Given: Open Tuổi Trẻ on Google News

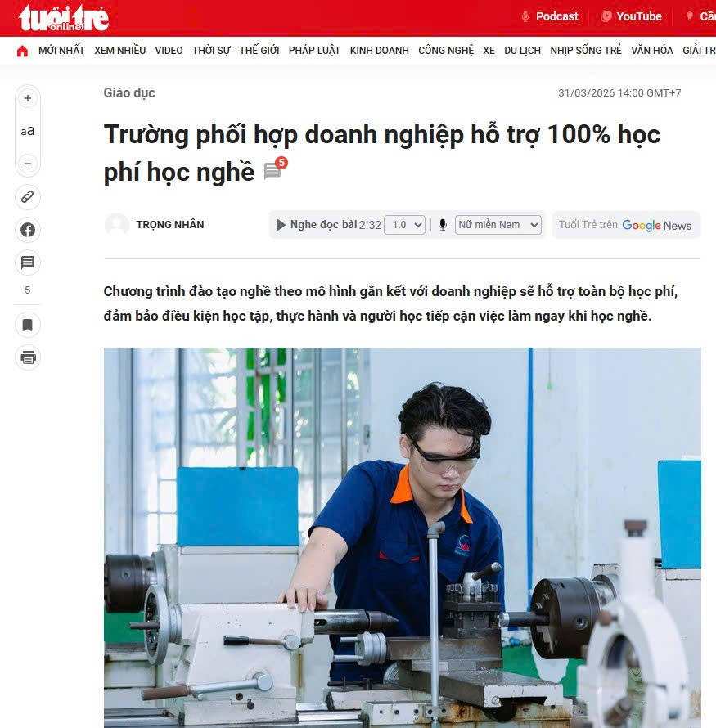Looking at the screenshot, I should 626,225.
